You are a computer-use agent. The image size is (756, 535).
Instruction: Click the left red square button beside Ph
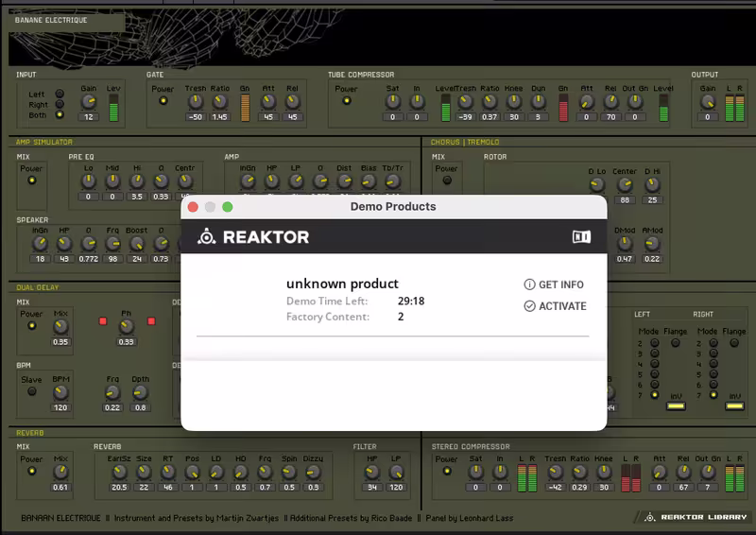(103, 321)
